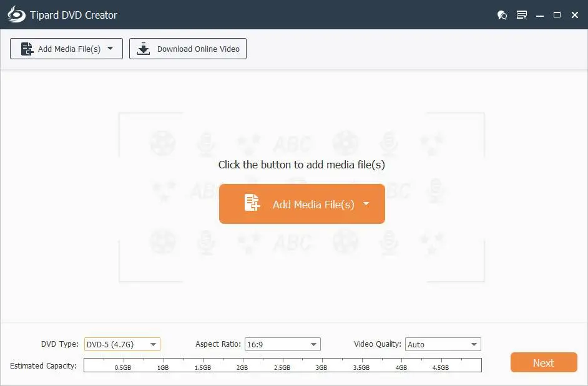Click the toolbar Add Media File(s) button
The image size is (588, 386).
(x=66, y=49)
